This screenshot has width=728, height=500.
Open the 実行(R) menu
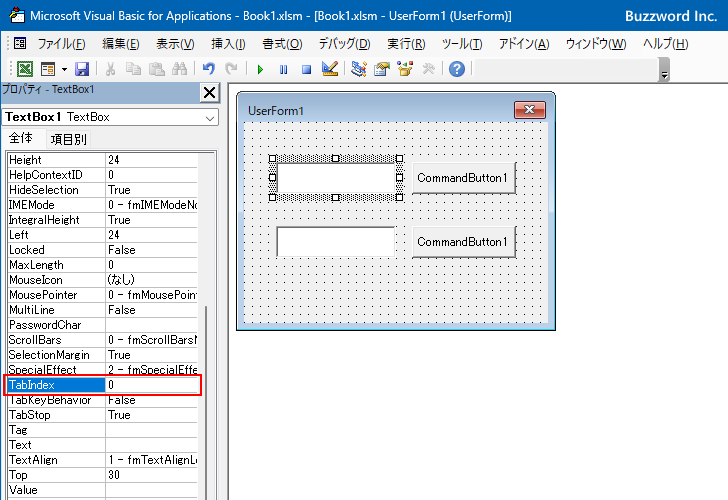pyautogui.click(x=406, y=44)
